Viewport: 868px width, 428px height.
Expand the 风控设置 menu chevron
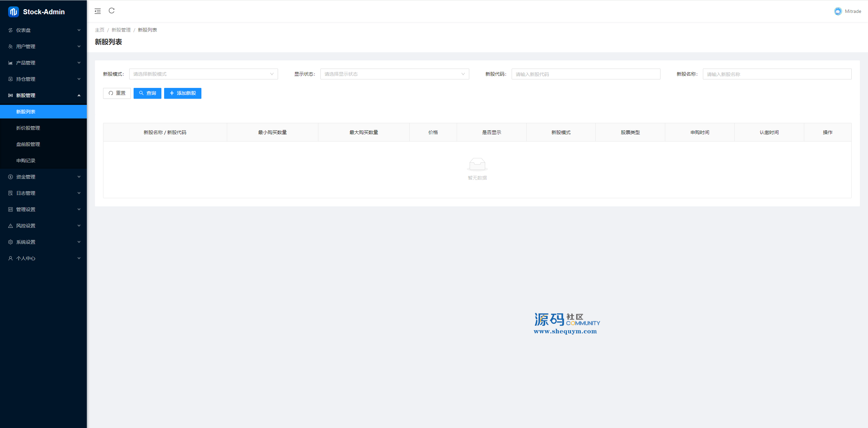(79, 226)
